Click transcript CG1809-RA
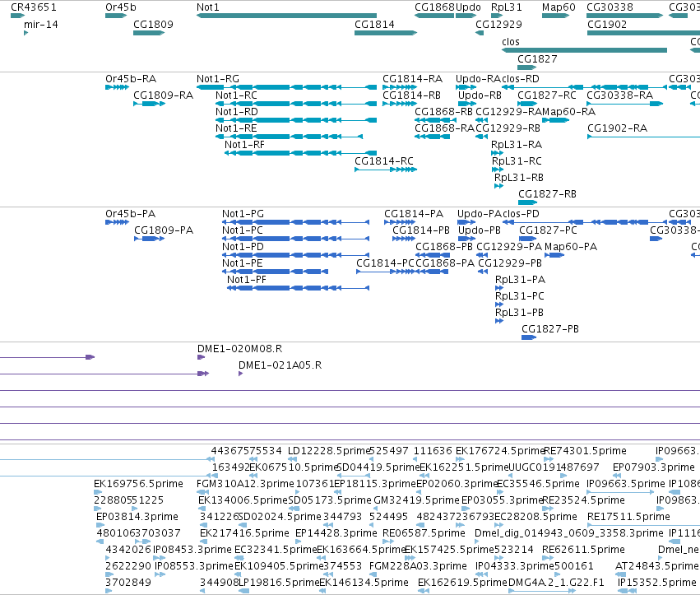 click(x=149, y=104)
